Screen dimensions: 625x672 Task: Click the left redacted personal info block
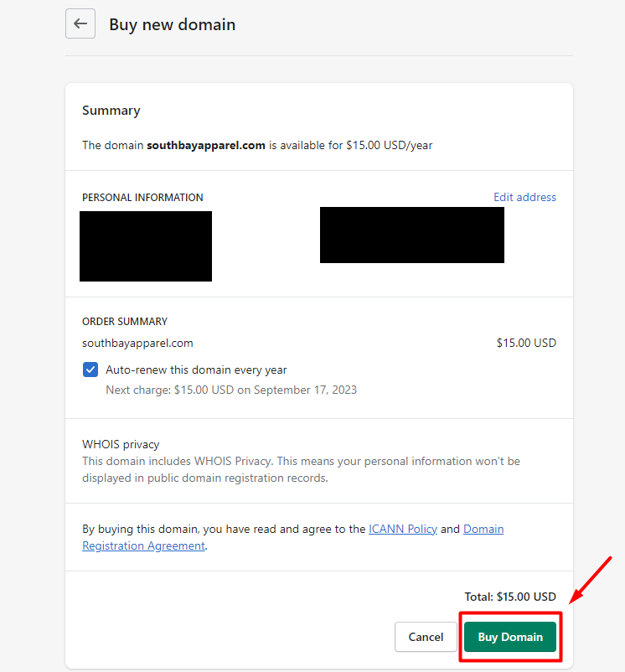[146, 246]
